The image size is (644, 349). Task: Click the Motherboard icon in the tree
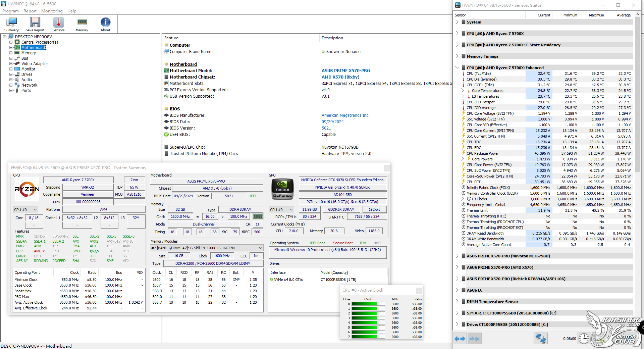coord(17,48)
